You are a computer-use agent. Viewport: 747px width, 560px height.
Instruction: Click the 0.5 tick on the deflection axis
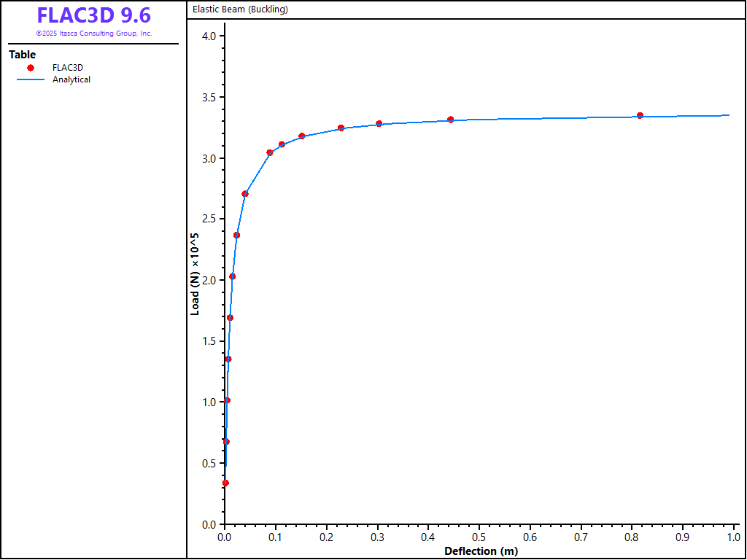479,537
